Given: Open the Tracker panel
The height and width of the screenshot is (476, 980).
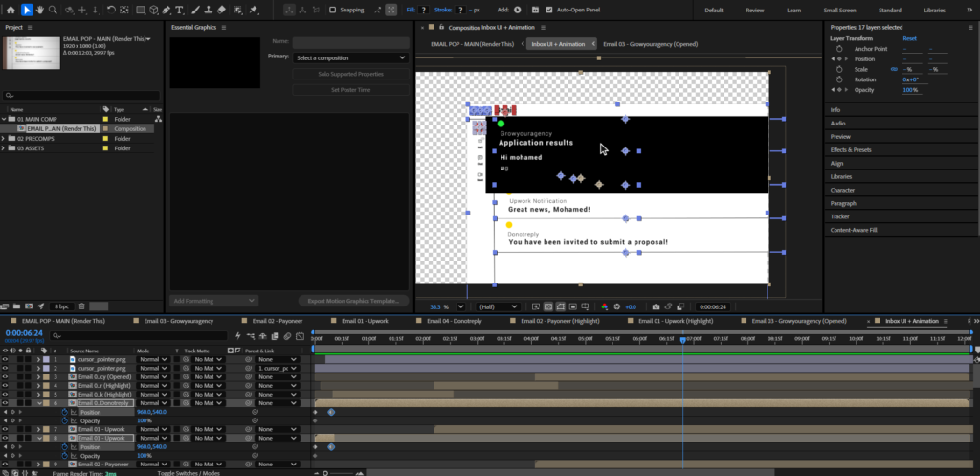Looking at the screenshot, I should pyautogui.click(x=839, y=217).
